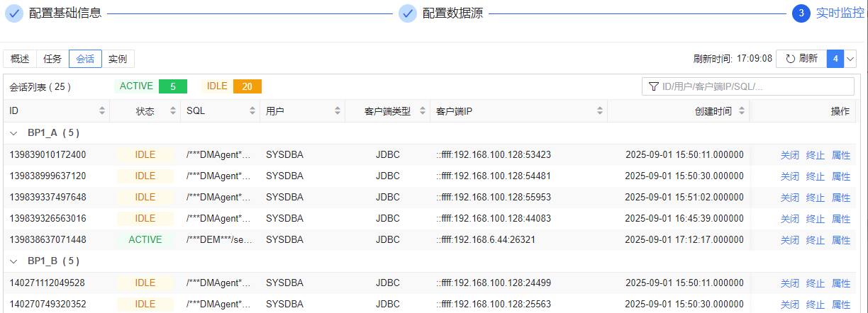The height and width of the screenshot is (313, 868).
Task: Close the ACTIVE session 139838637071448
Action: (789, 240)
